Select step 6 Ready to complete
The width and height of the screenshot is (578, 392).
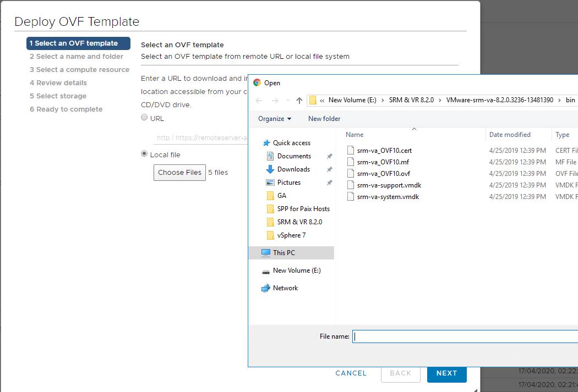(66, 109)
